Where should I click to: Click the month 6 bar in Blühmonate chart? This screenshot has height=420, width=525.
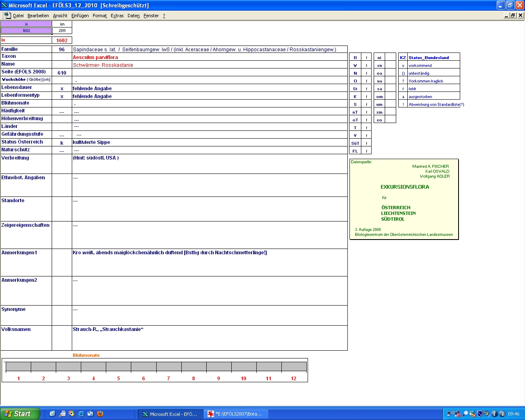[144, 367]
